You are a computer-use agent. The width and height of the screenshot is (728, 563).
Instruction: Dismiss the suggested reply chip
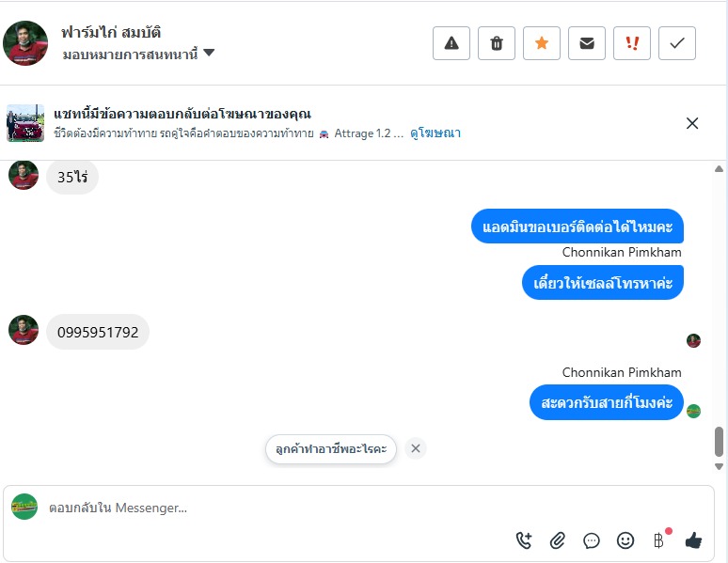(416, 448)
